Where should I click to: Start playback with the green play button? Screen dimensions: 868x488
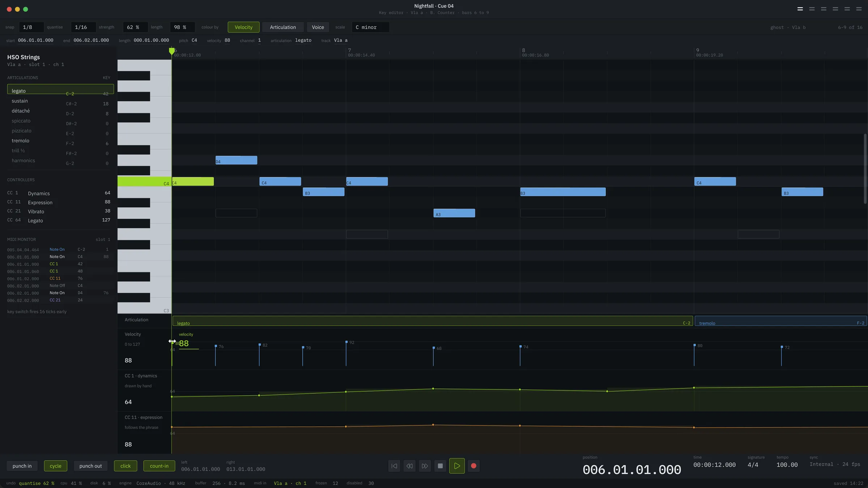(457, 466)
